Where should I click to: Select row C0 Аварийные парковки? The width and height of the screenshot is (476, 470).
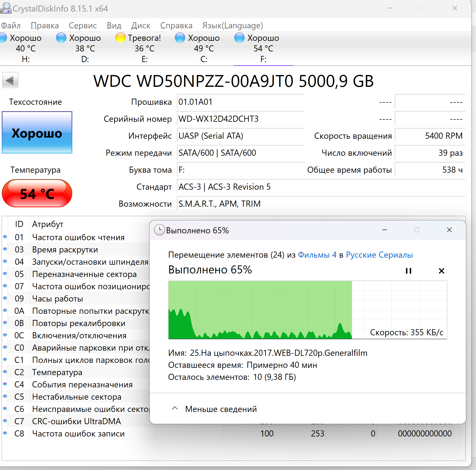[76, 348]
